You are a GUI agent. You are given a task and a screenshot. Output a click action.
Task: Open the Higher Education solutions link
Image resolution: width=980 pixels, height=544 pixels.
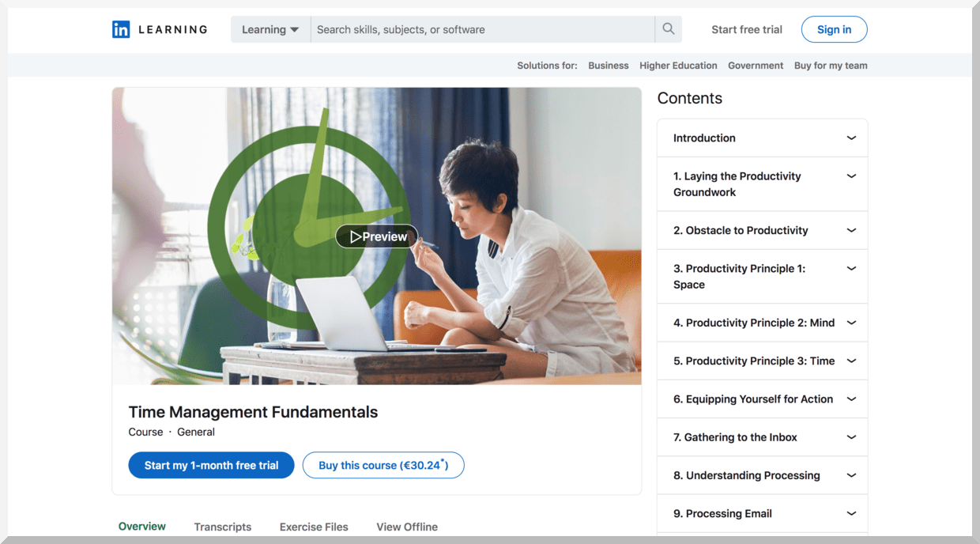click(678, 66)
